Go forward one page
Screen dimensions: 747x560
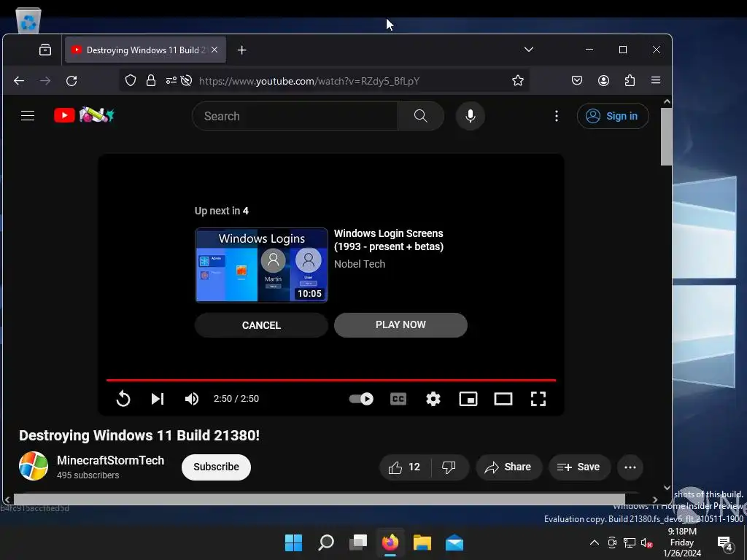tap(45, 81)
